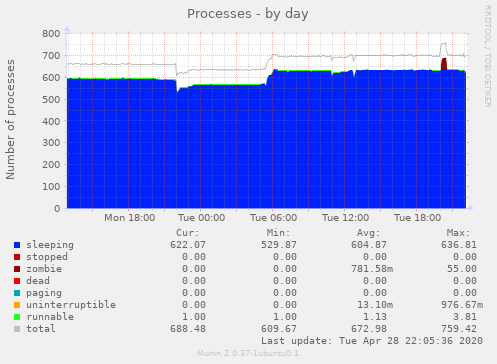Click the 'Cur:' column header

pyautogui.click(x=188, y=233)
